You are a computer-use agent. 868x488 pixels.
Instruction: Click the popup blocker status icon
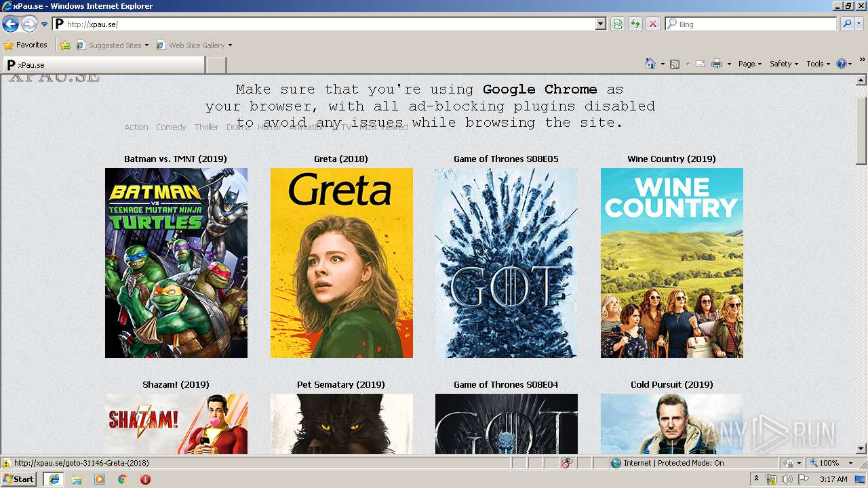(x=567, y=463)
